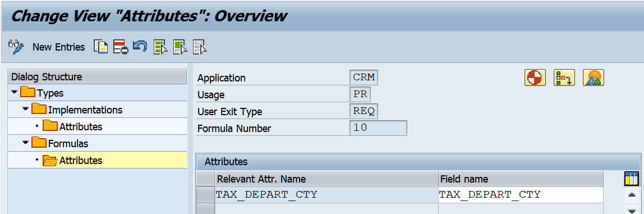Click the table scroll up arrow
The height and width of the screenshot is (214, 644).
(632, 195)
